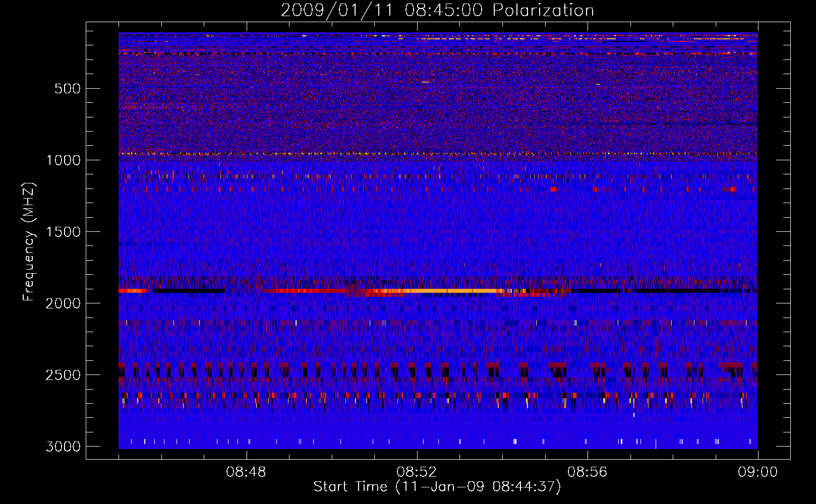Click the plot title '2009/01/11 08:45:00 Polarization'
Viewport: 816px width, 504px height.
pos(437,10)
